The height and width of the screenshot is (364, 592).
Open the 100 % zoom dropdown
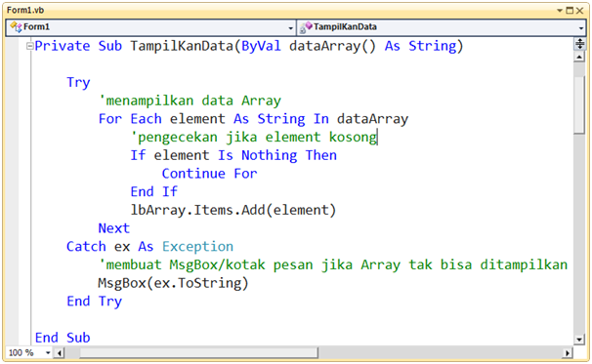pyautogui.click(x=48, y=353)
